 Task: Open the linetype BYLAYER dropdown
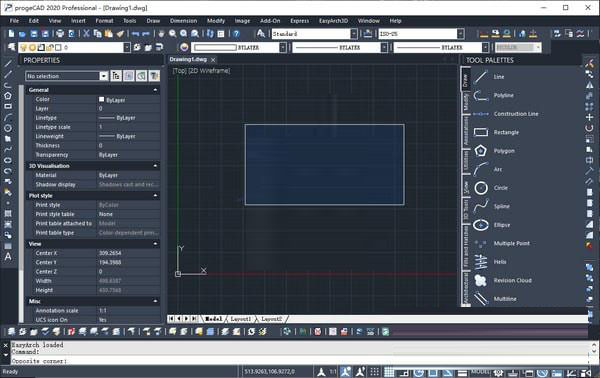pyautogui.click(x=384, y=47)
